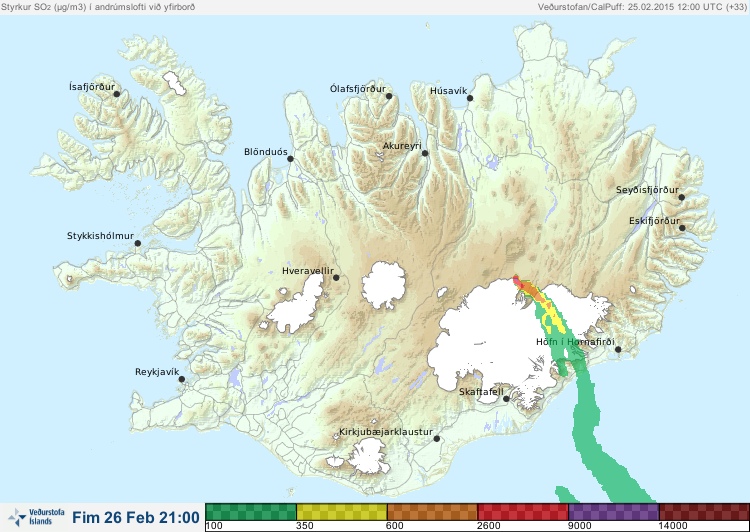Click the Reykjavík label text
Screen dimensions: 750x532
click(x=157, y=372)
